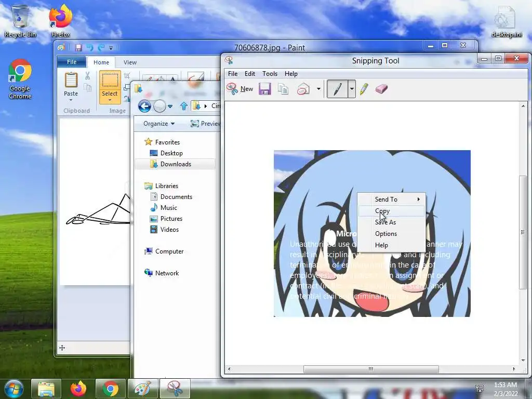Click the Snipping Tool horizontal scrollbar thumb
The width and height of the screenshot is (532, 399).
tap(371, 369)
